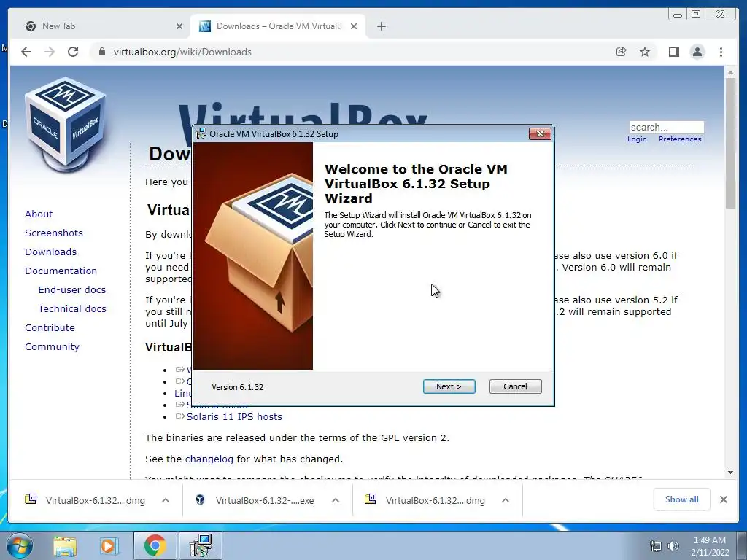Open Windows Explorer from the taskbar
747x560 pixels.
click(x=65, y=546)
